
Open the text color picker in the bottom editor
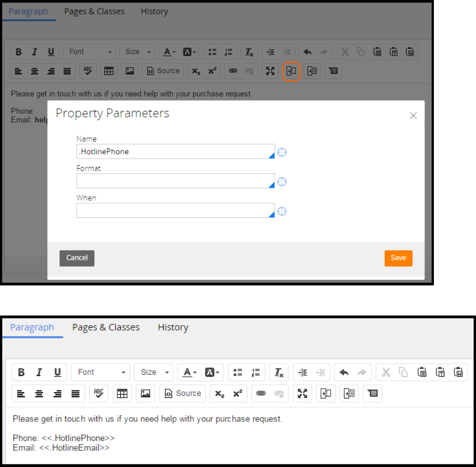point(190,372)
